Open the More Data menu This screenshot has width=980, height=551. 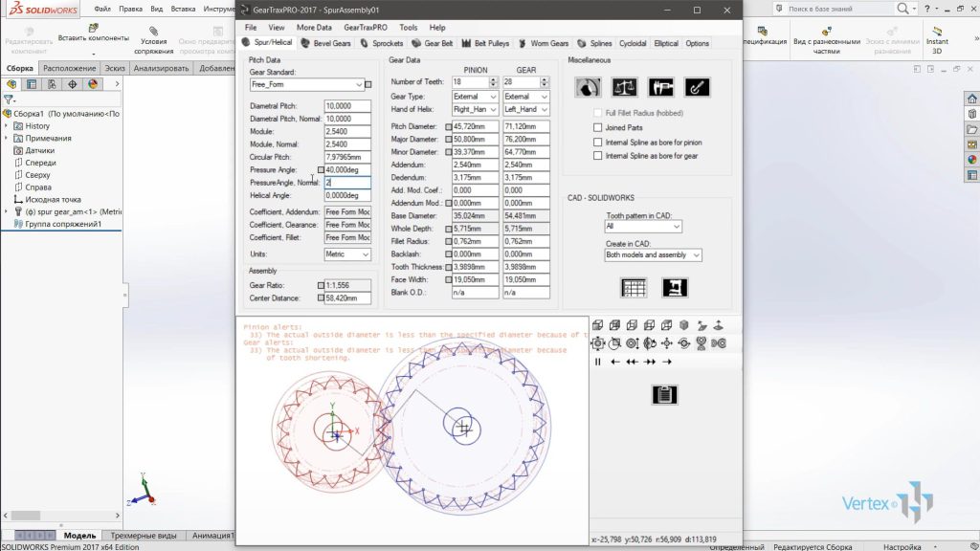point(314,28)
